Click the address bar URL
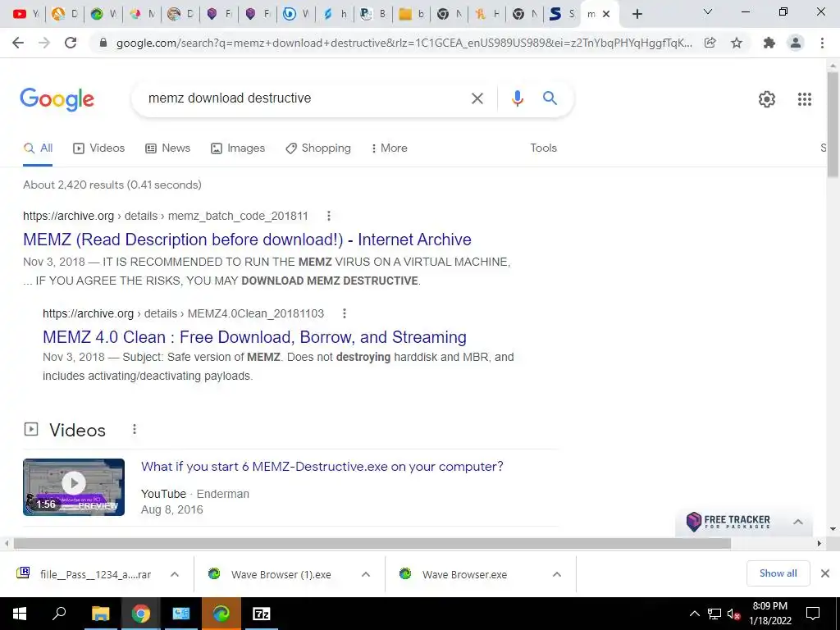 [x=404, y=43]
